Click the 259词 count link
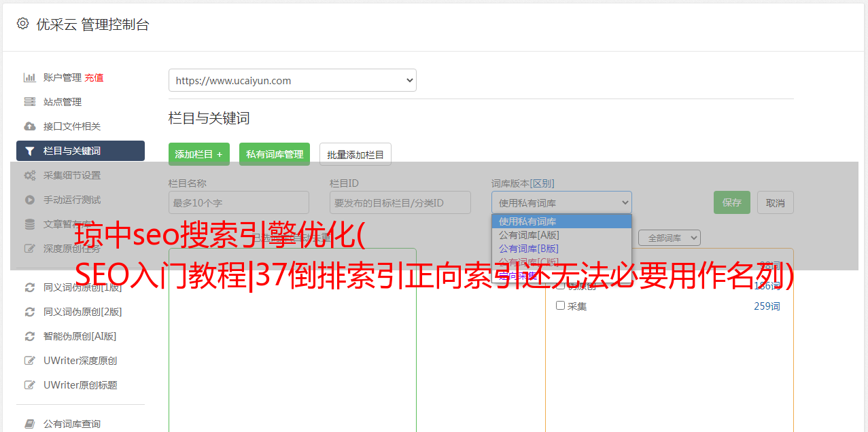 pos(767,306)
